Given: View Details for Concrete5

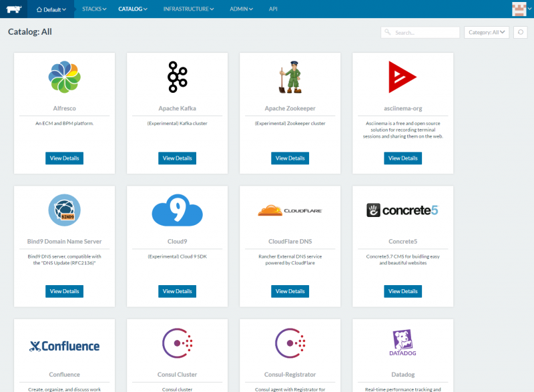Looking at the screenshot, I should click(403, 291).
